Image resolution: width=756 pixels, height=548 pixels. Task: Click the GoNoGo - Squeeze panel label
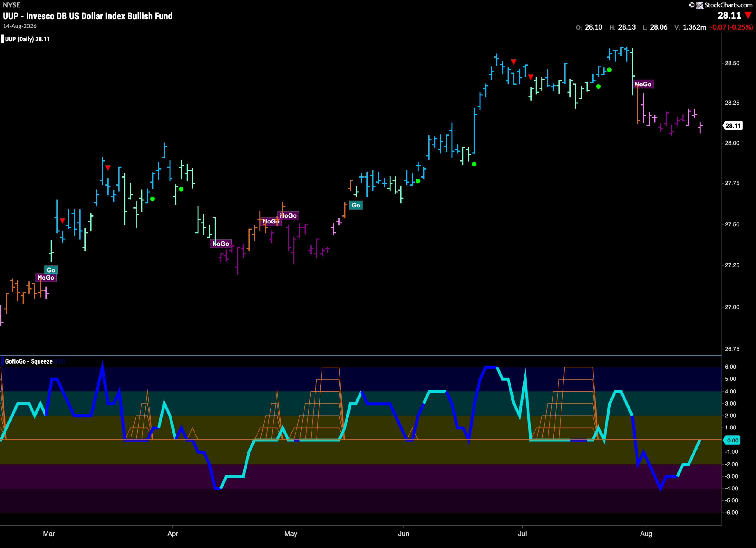29,361
